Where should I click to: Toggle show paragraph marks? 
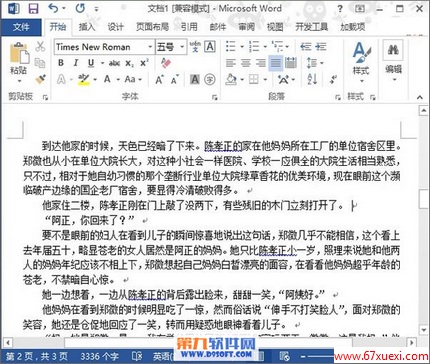[x=333, y=79]
